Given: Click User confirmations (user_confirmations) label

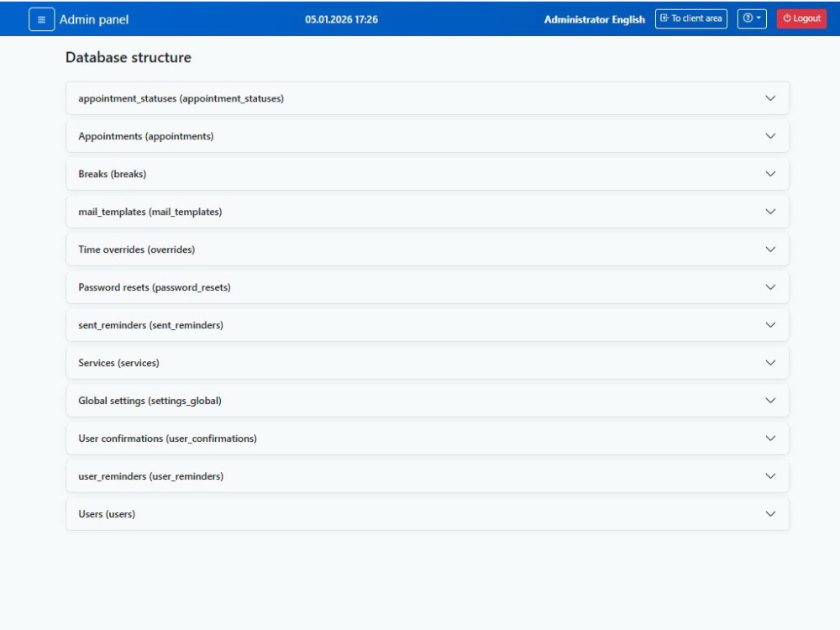Looking at the screenshot, I should pos(167,438).
